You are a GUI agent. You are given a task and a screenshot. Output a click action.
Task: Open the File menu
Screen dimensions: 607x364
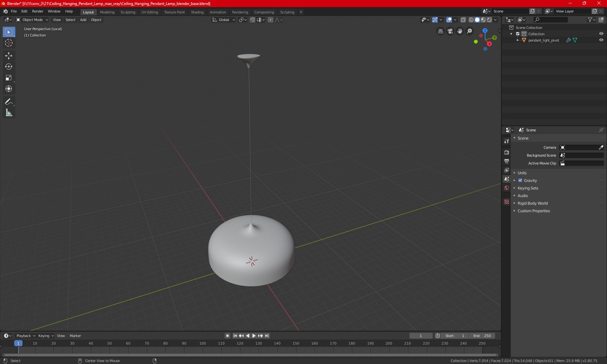pyautogui.click(x=14, y=11)
